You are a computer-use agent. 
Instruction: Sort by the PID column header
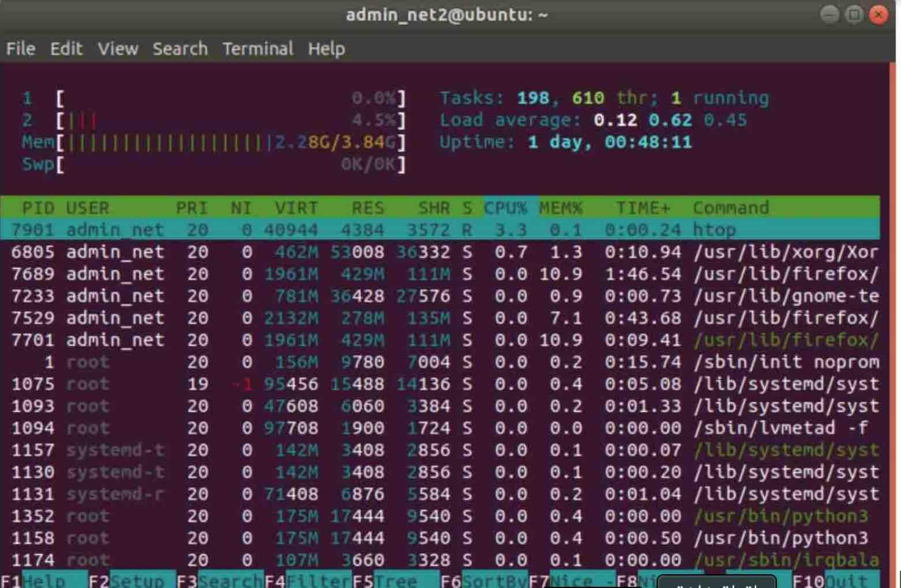coord(38,208)
